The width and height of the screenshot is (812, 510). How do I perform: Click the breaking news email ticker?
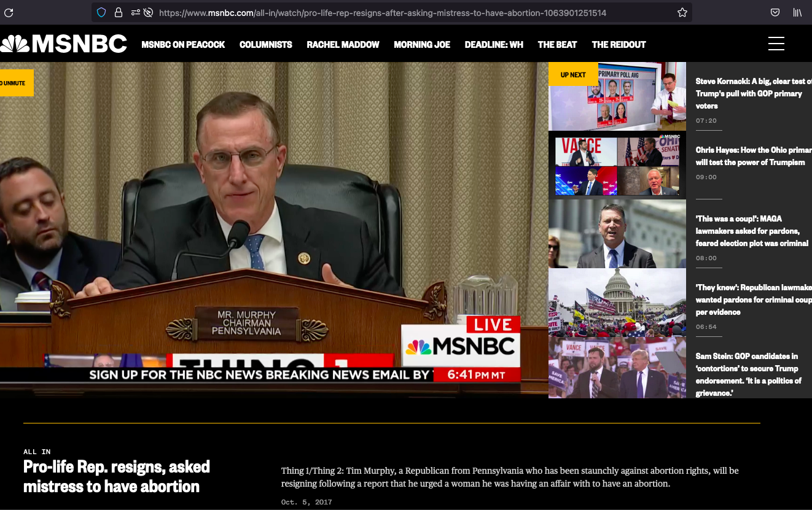point(260,374)
